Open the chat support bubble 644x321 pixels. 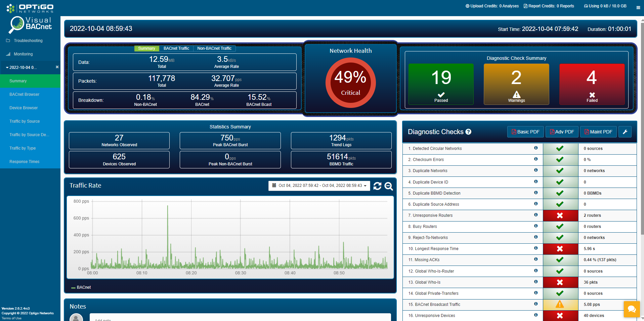click(x=632, y=309)
